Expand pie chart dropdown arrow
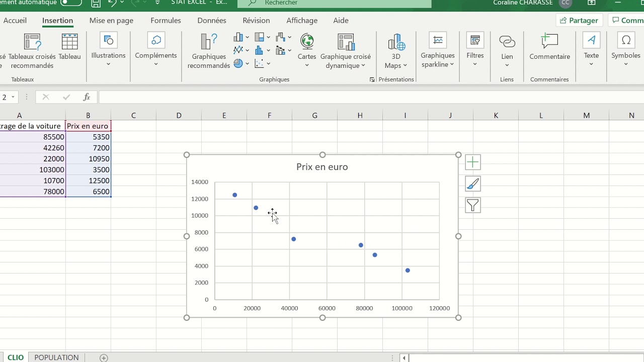This screenshot has height=362, width=644. point(247,63)
